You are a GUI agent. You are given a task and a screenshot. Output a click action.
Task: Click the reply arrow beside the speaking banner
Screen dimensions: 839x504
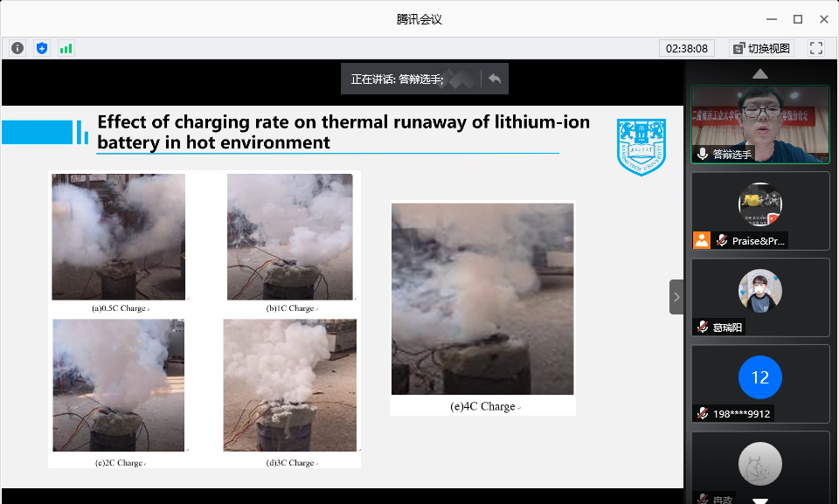495,79
